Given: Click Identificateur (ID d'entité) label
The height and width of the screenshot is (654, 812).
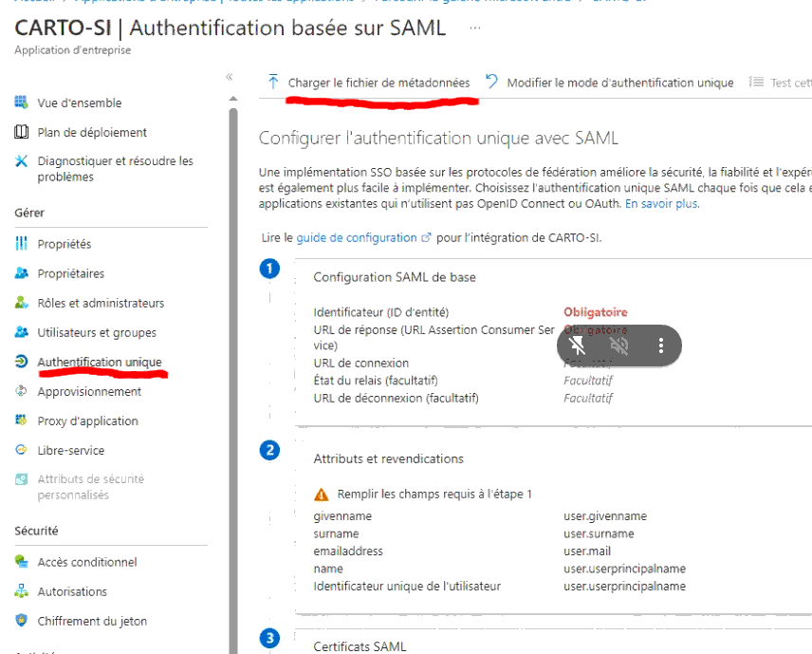Looking at the screenshot, I should [381, 312].
